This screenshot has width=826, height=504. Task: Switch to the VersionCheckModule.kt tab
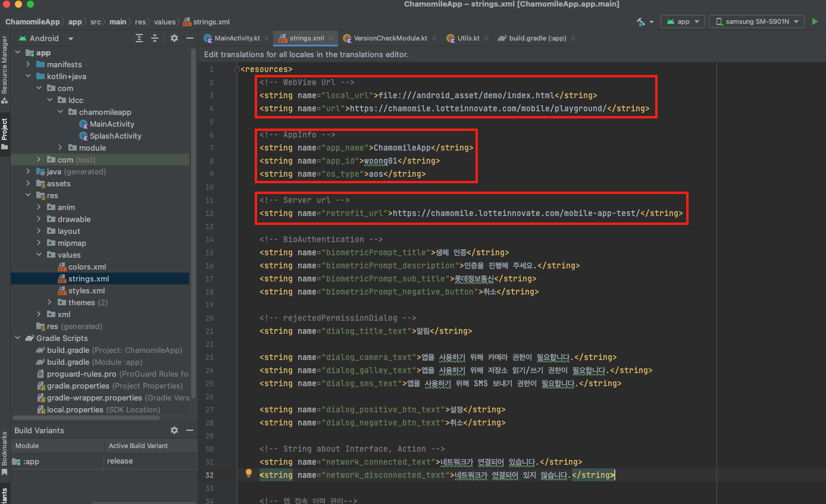pyautogui.click(x=390, y=38)
